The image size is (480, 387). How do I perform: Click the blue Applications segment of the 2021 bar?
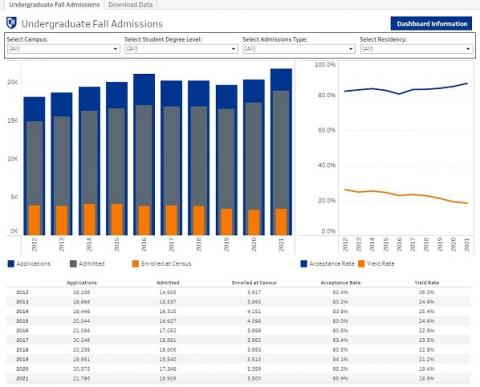pos(281,80)
